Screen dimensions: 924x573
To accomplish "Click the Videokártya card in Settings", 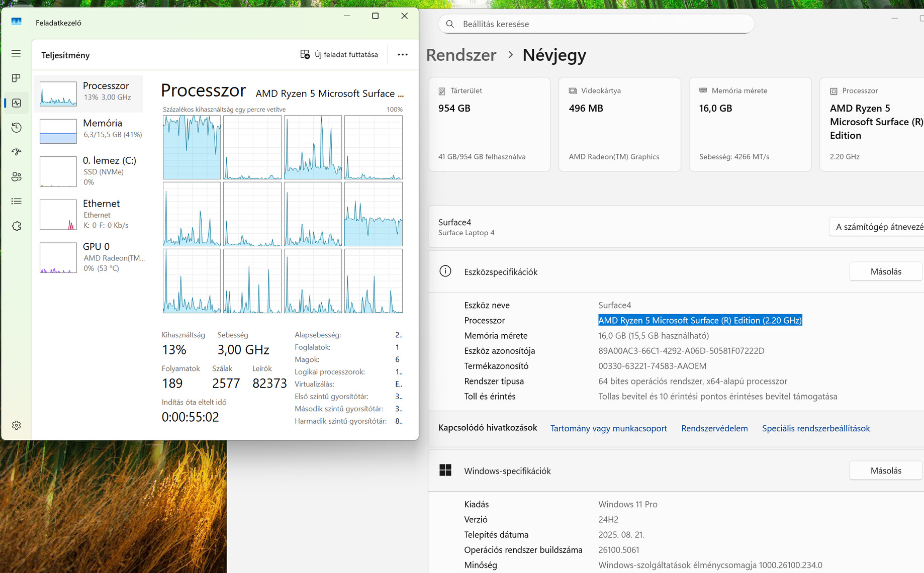I will point(619,124).
